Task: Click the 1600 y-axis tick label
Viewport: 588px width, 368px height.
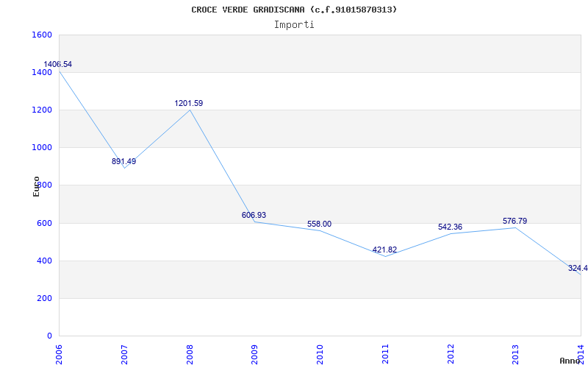Action: point(43,35)
